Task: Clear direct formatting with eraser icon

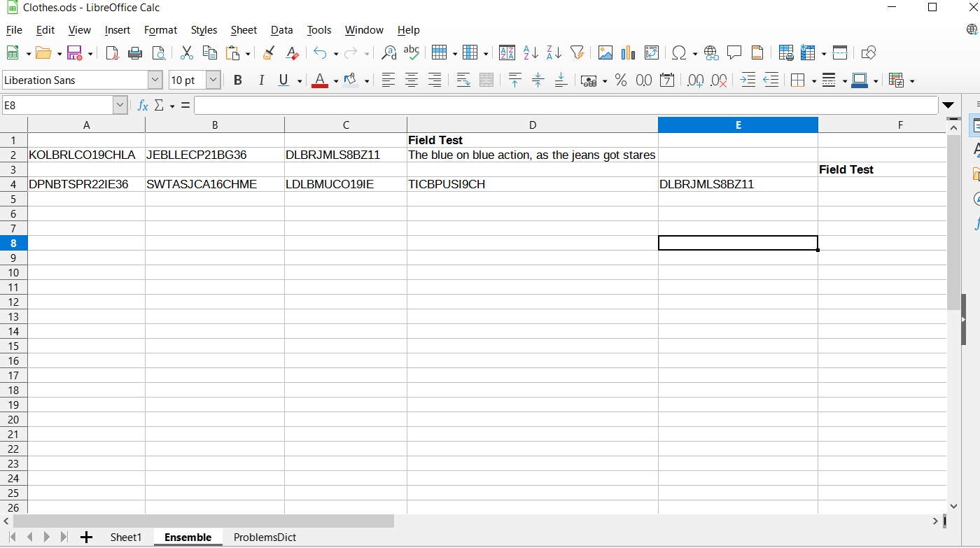Action: coord(292,52)
